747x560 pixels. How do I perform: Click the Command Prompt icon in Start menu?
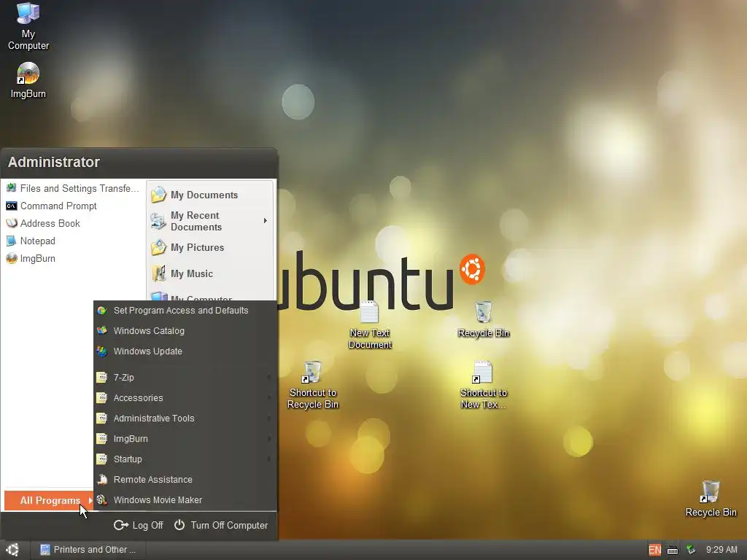point(12,206)
